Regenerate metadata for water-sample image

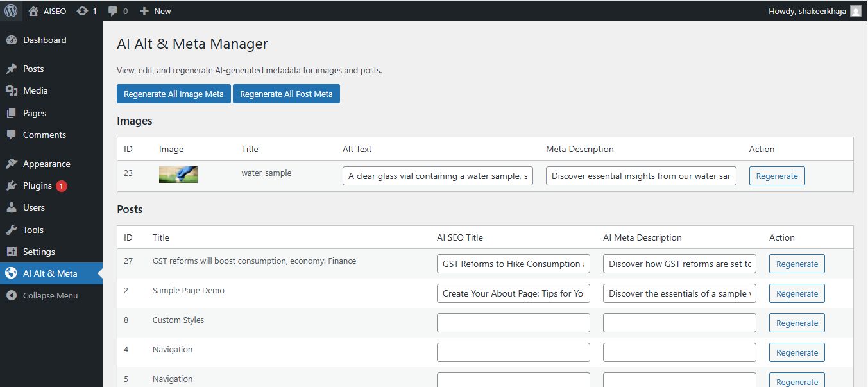tap(776, 176)
